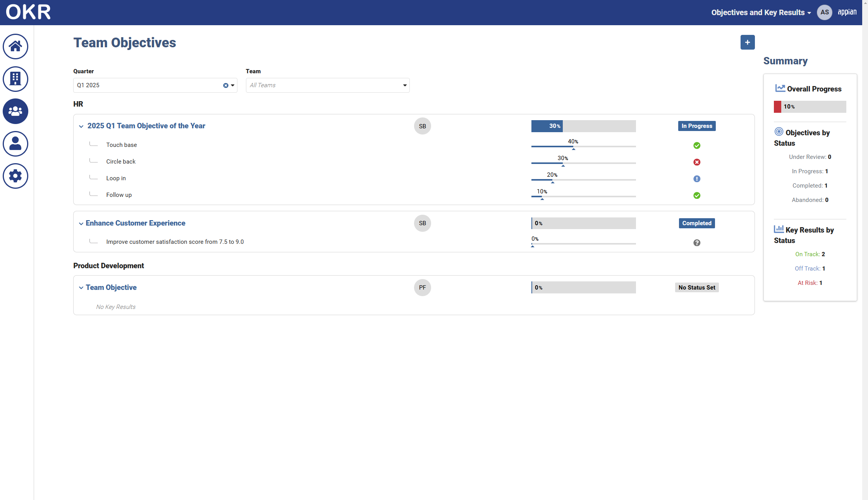Screen dimensions: 868x500
Task: Click Team Objective 0% progress bar
Action: click(x=584, y=288)
